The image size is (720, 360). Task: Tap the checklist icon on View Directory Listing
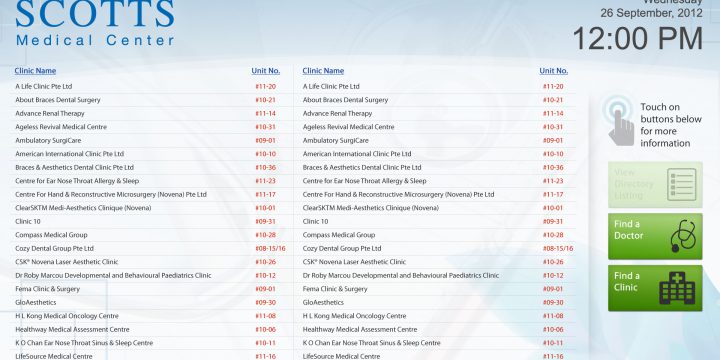682,185
